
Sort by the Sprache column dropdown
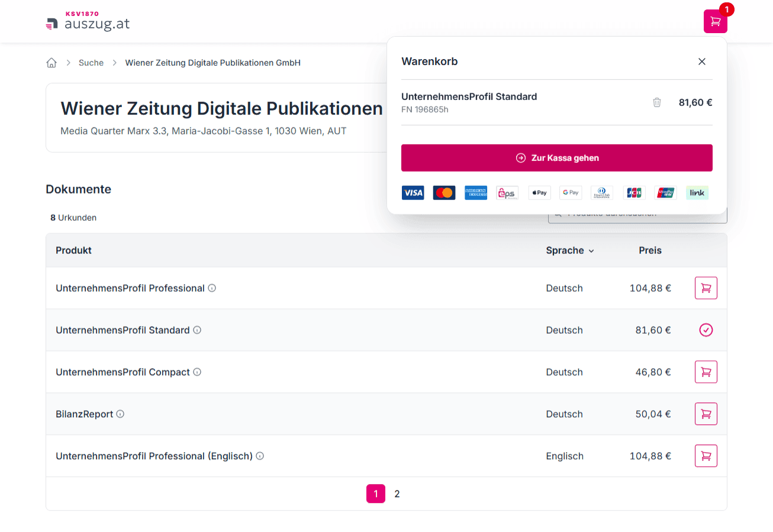click(570, 250)
